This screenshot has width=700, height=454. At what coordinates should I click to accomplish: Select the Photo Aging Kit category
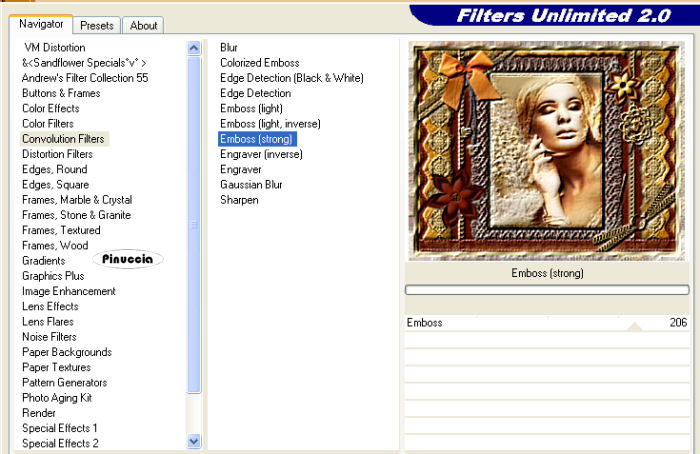click(57, 398)
